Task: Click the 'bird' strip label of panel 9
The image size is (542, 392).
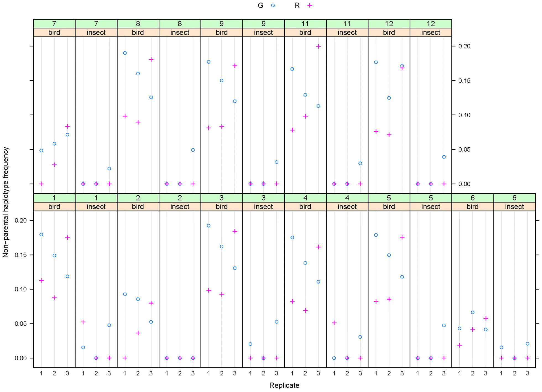Action: tap(222, 32)
